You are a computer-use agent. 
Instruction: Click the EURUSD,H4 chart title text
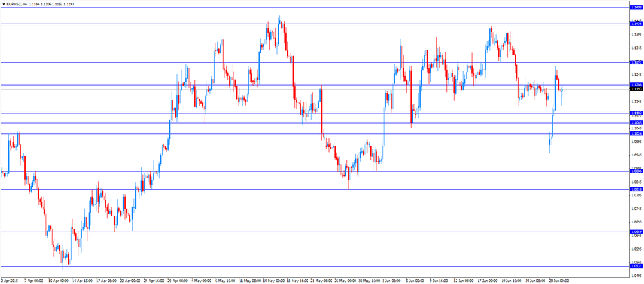click(x=17, y=3)
